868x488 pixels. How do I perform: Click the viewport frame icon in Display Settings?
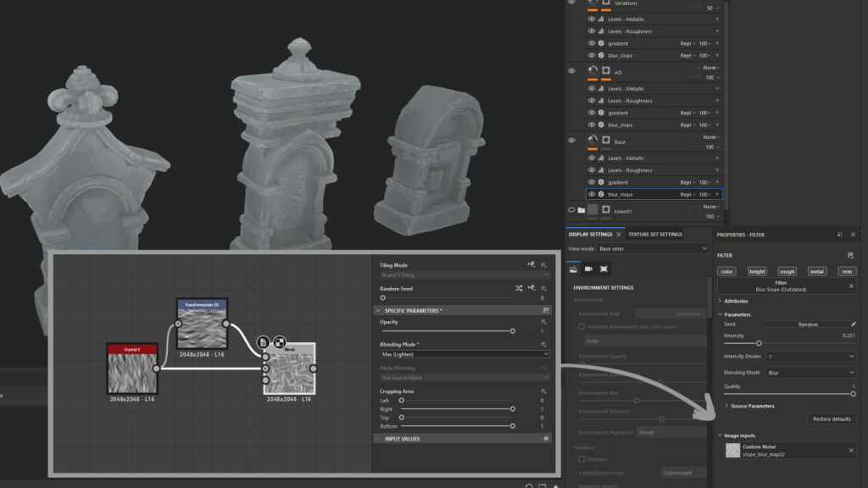(604, 269)
